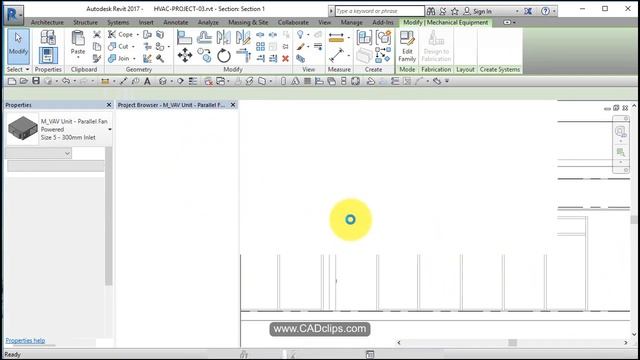
Task: Click the Undo arrow icon
Action: coord(65,81)
